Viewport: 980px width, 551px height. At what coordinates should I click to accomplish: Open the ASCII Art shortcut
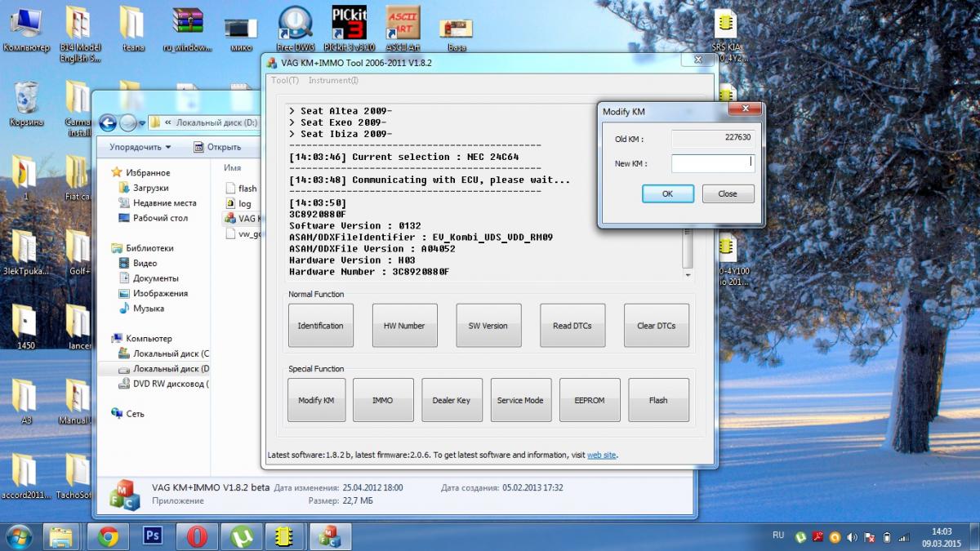(x=402, y=29)
